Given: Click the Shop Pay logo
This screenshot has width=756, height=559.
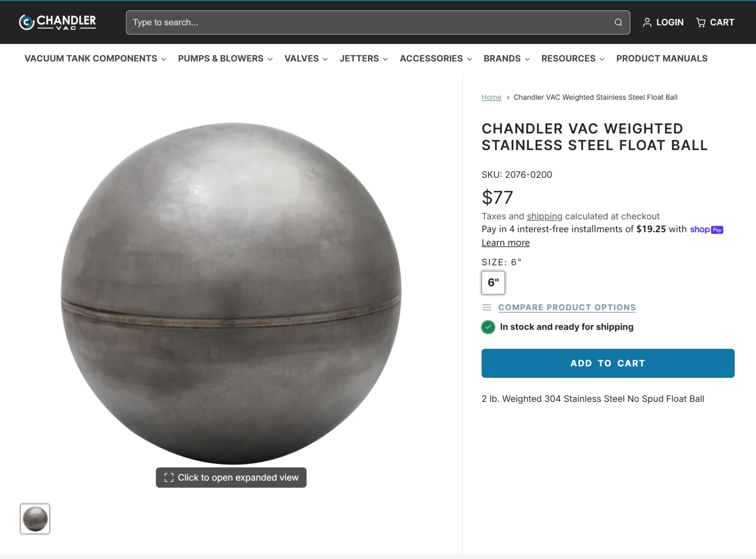Looking at the screenshot, I should (706, 229).
